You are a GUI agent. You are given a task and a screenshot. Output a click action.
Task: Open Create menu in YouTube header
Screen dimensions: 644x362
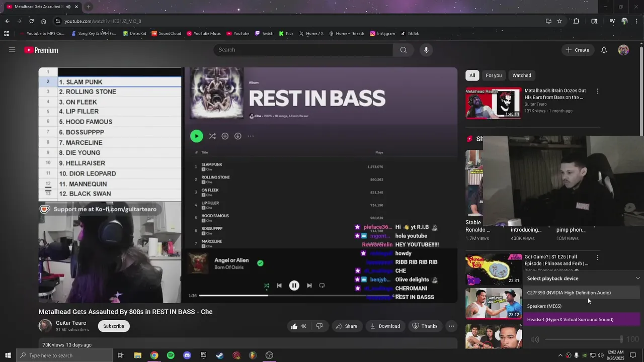(x=577, y=50)
